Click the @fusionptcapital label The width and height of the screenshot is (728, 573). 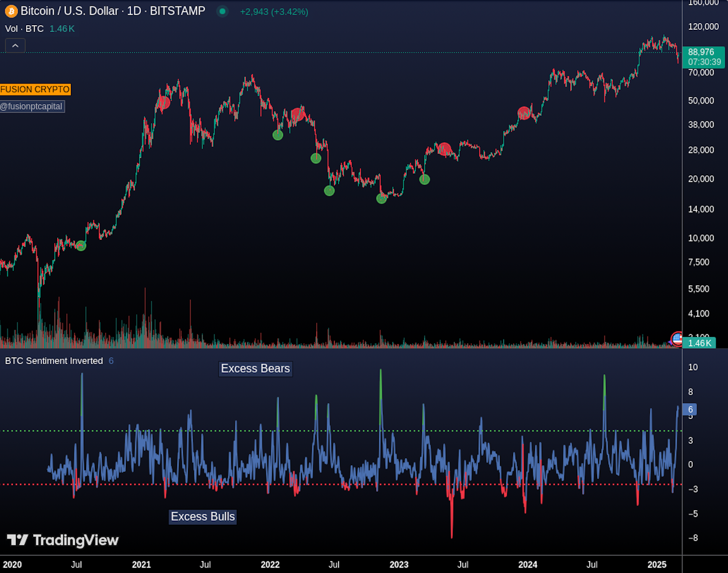coord(32,107)
